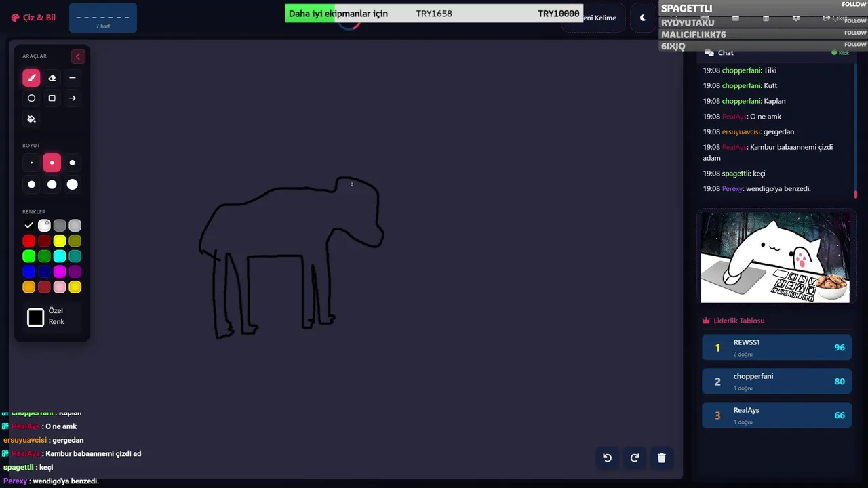
Task: Pick the dark red maroon swatch
Action: 44,241
